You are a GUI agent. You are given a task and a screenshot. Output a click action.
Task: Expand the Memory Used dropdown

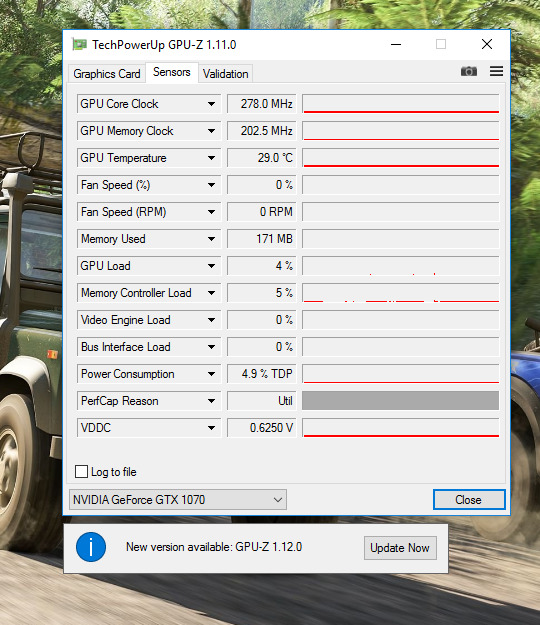point(211,239)
